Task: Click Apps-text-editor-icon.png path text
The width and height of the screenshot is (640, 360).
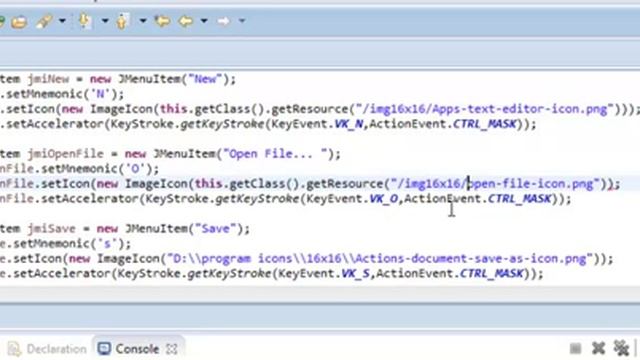Action: 520,109
